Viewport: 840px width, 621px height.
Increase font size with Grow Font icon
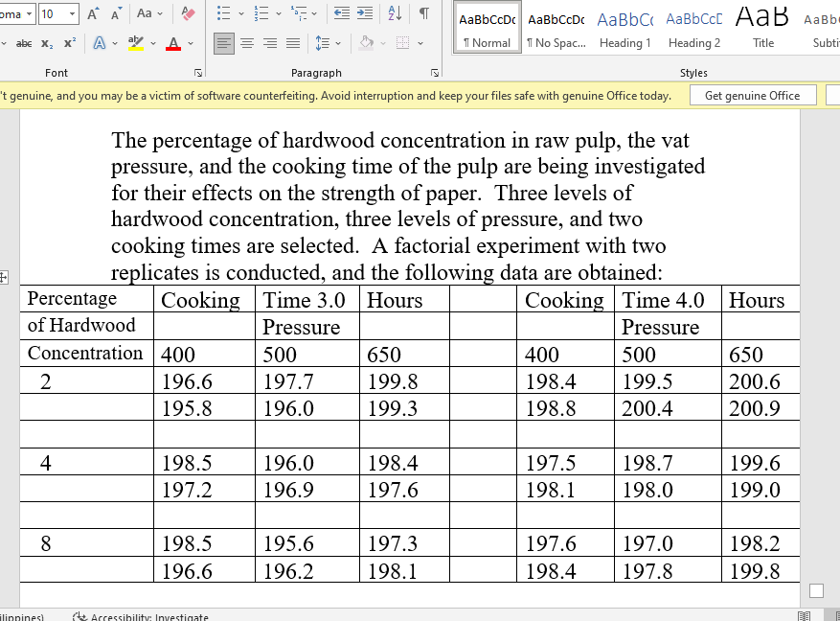pyautogui.click(x=93, y=13)
